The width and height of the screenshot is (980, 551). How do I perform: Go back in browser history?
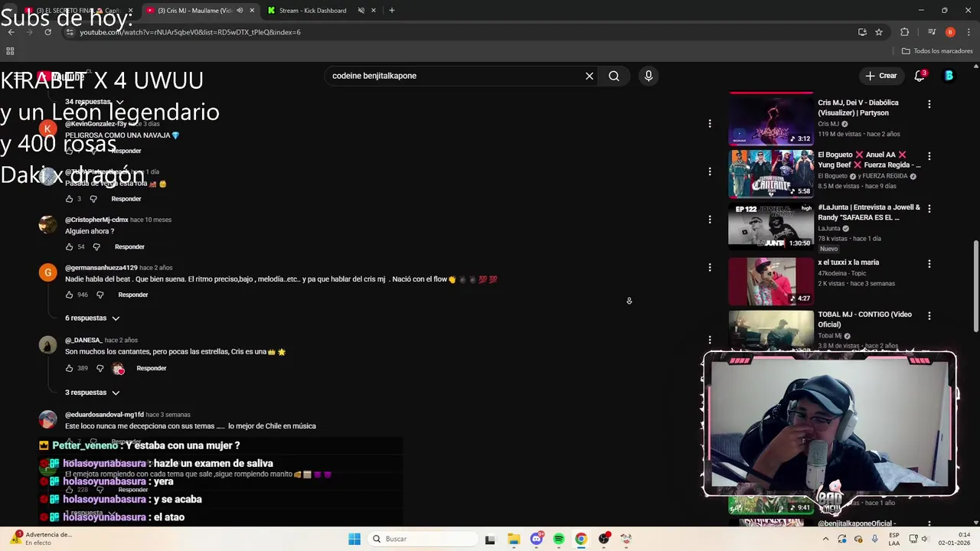pyautogui.click(x=11, y=32)
